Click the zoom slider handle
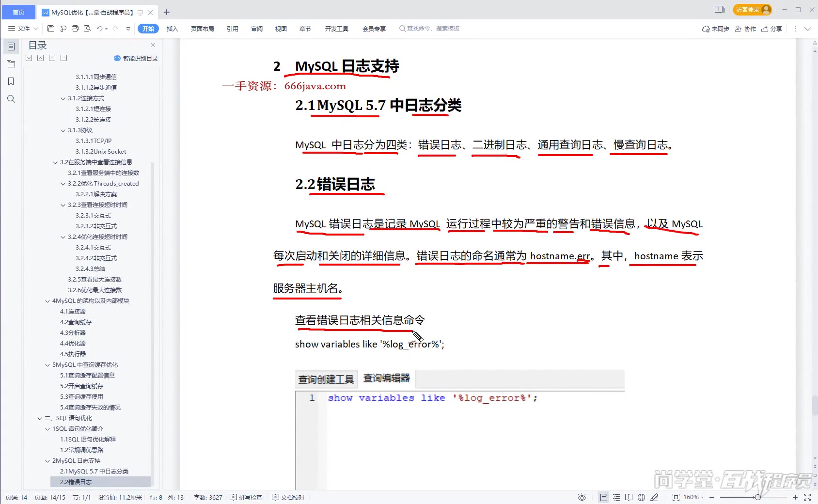 coord(757,497)
